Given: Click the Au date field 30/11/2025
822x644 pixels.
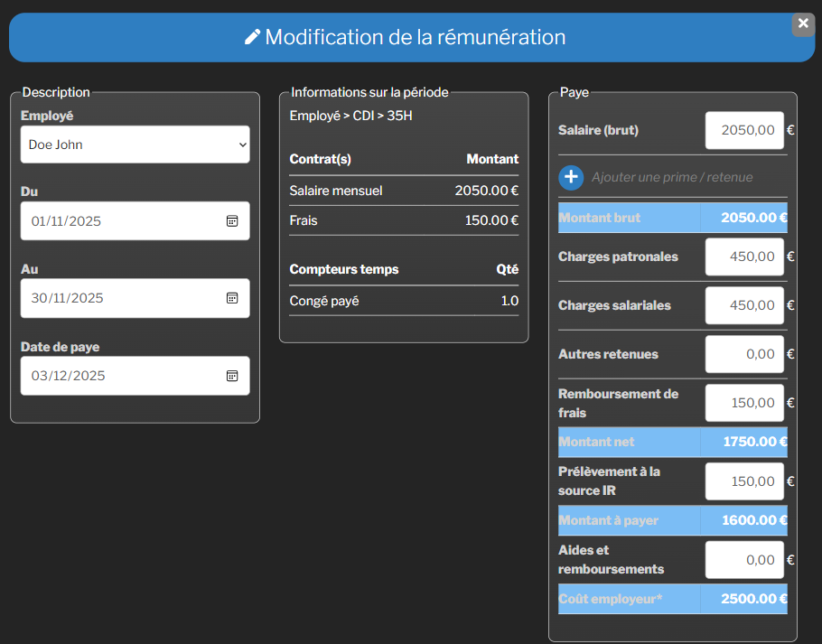Looking at the screenshot, I should (x=122, y=298).
